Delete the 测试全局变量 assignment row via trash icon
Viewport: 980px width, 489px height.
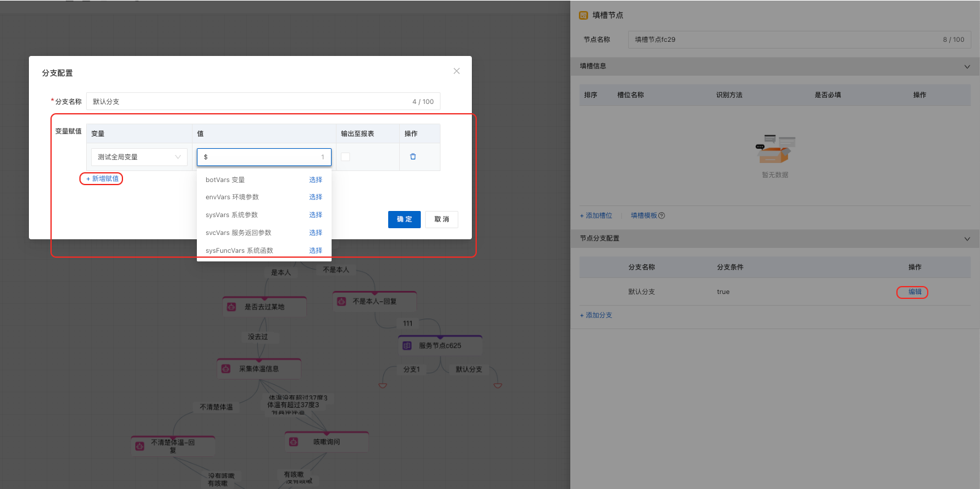coord(413,157)
